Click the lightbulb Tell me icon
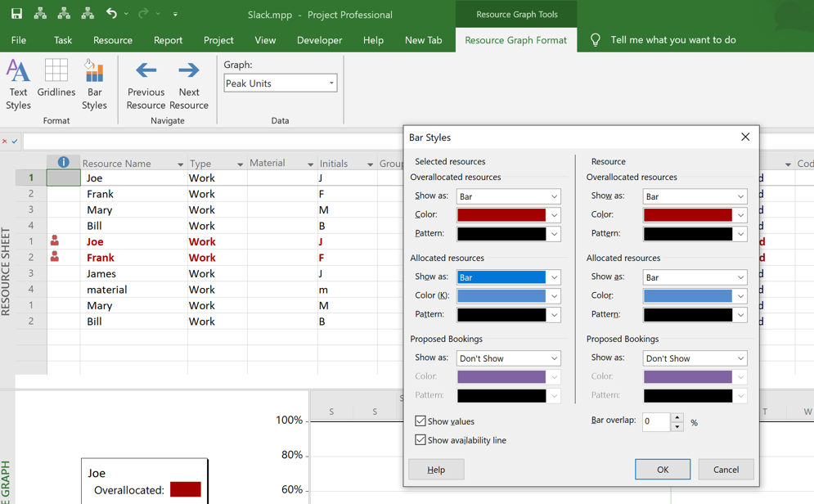 [x=596, y=40]
